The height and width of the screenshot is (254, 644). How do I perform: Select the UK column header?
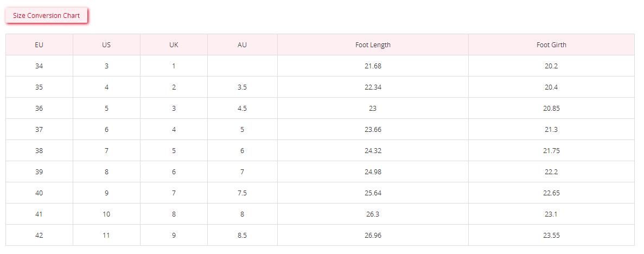pos(174,45)
